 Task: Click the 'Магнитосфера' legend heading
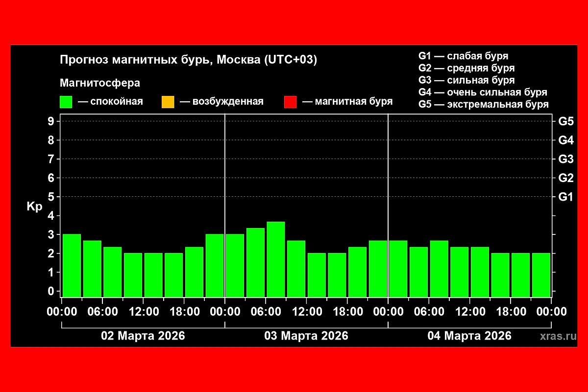100,83
